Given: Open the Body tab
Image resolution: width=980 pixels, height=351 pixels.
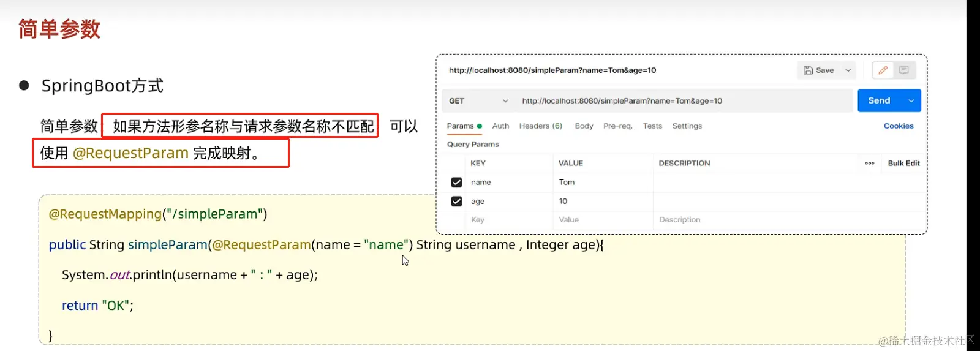Looking at the screenshot, I should (x=584, y=126).
